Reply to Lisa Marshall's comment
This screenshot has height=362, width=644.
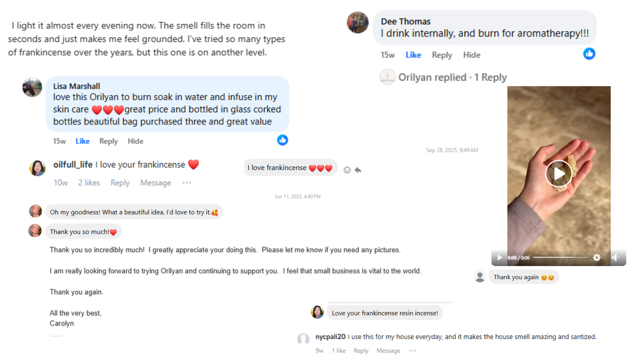coord(108,141)
